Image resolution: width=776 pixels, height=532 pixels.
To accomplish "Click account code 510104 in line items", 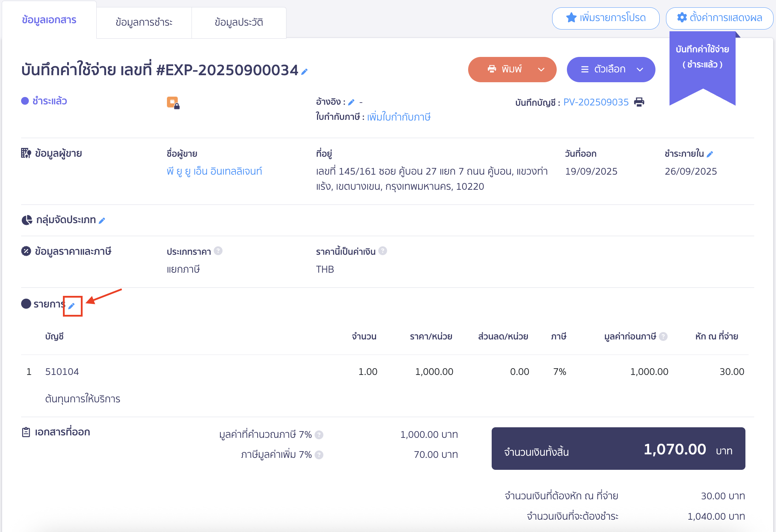I will [62, 371].
